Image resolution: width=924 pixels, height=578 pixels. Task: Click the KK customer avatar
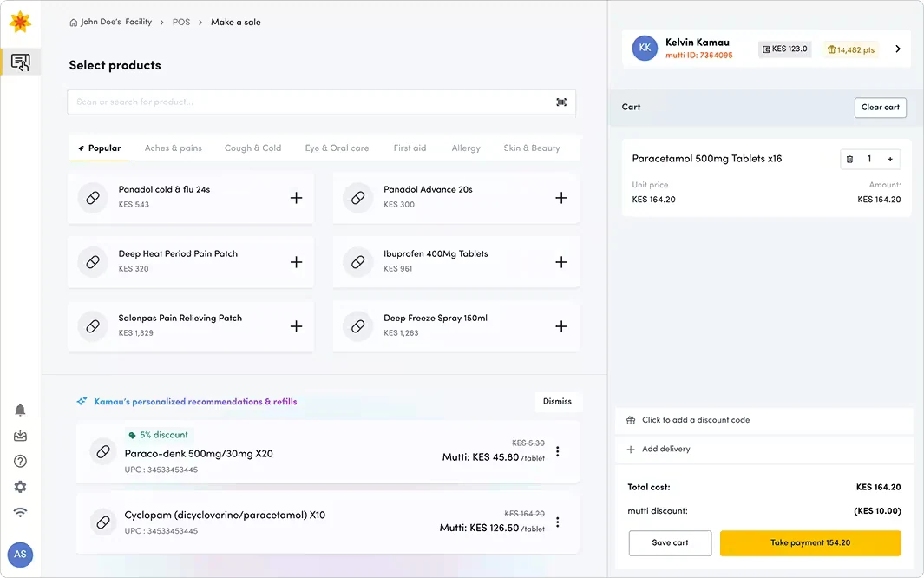645,49
